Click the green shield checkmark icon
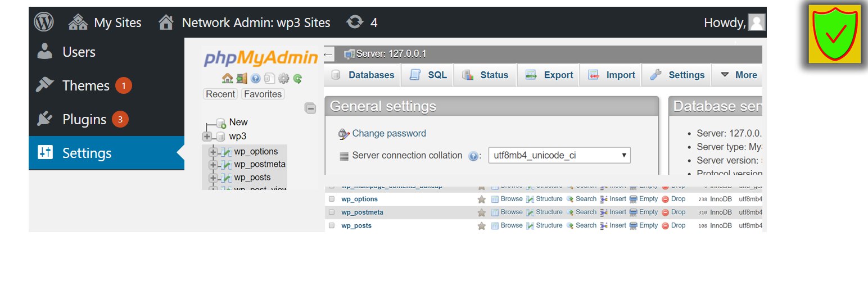The height and width of the screenshot is (281, 868). 834,34
